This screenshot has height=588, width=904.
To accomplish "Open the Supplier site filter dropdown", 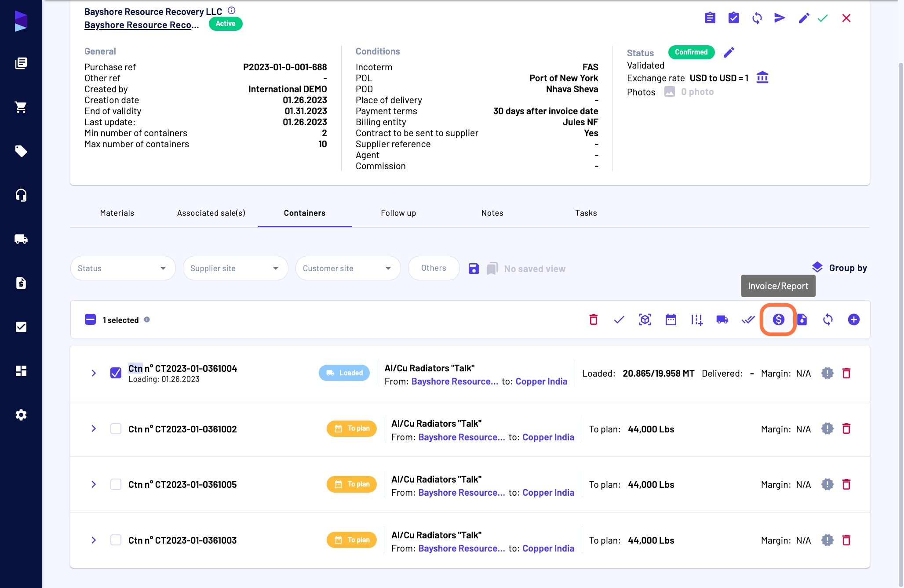I will [235, 268].
